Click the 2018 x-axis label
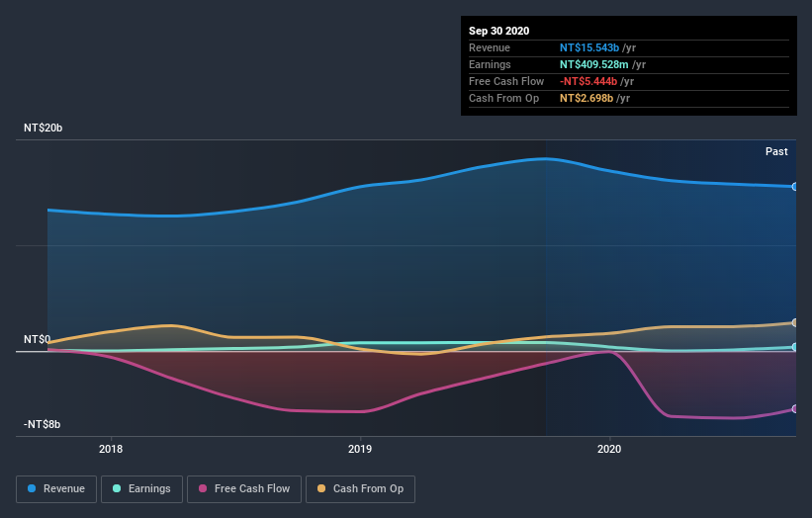812x518 pixels. click(111, 449)
